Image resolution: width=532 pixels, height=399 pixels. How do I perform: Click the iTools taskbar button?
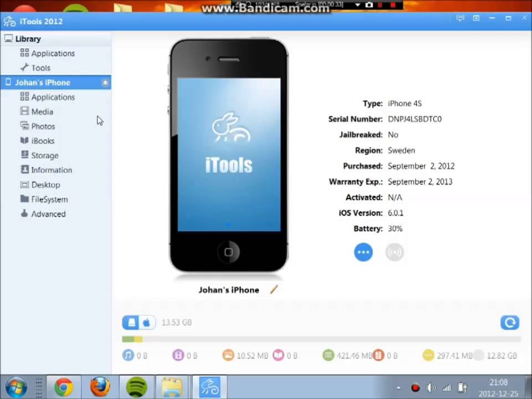click(x=209, y=387)
